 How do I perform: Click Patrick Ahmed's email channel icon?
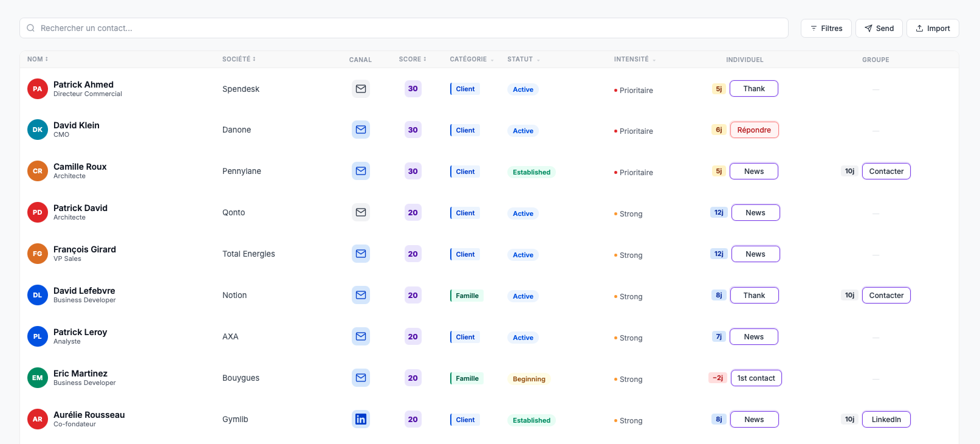click(361, 89)
